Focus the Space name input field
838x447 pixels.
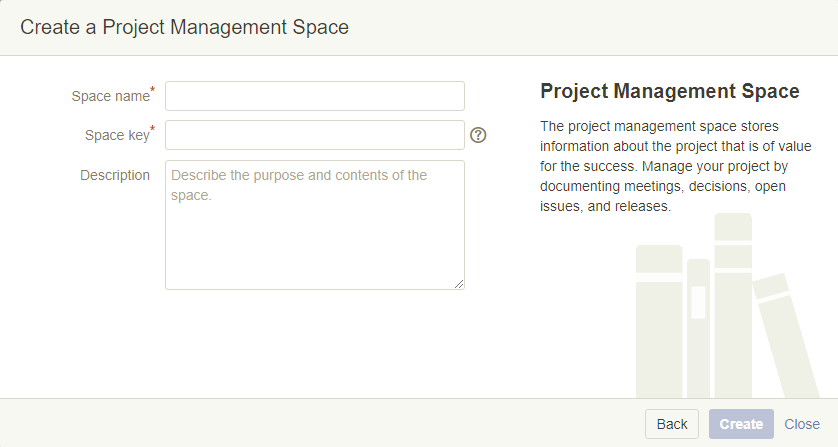pyautogui.click(x=315, y=96)
